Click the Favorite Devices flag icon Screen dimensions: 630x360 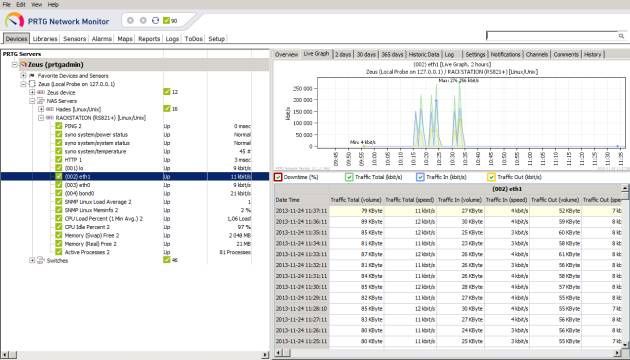[32, 76]
